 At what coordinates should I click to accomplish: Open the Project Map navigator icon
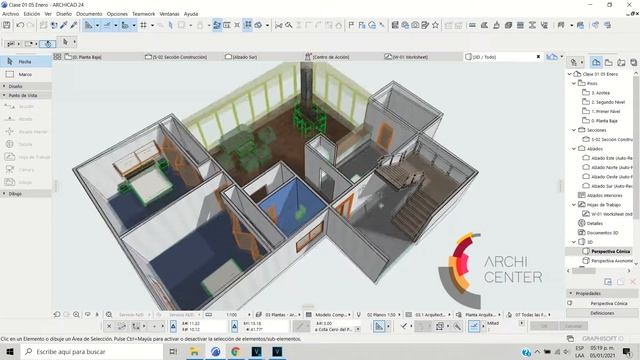(x=596, y=62)
